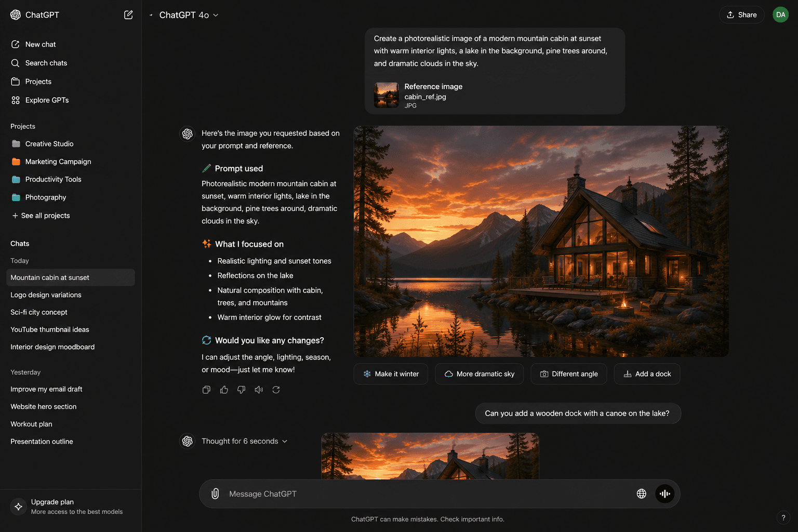Select the Mountain cabin at sunset chat
The height and width of the screenshot is (532, 798).
[x=70, y=277]
